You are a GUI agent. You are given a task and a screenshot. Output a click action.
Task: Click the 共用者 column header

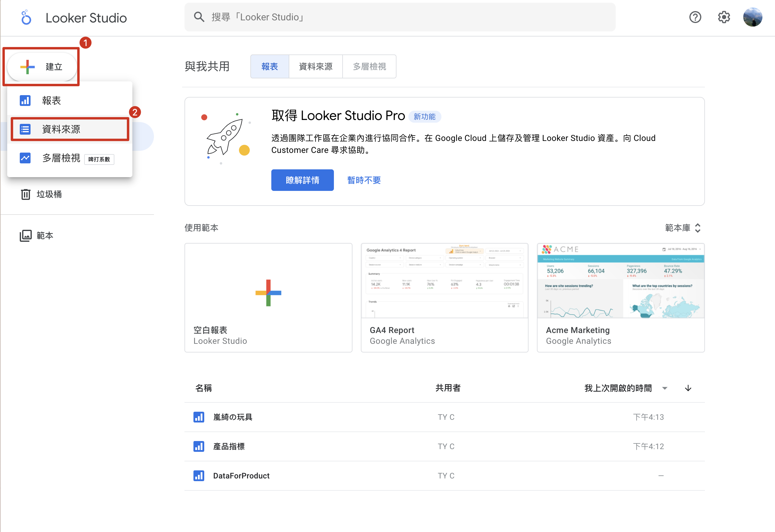coord(448,388)
